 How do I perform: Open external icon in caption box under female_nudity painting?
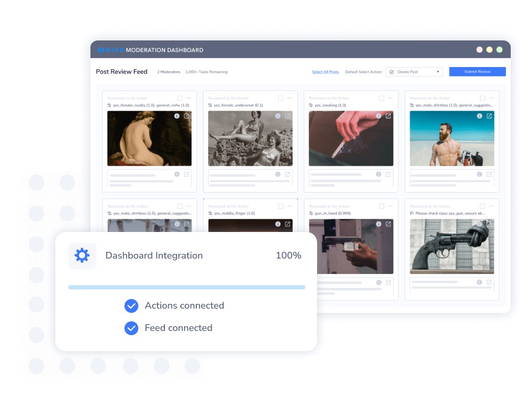pos(187,174)
